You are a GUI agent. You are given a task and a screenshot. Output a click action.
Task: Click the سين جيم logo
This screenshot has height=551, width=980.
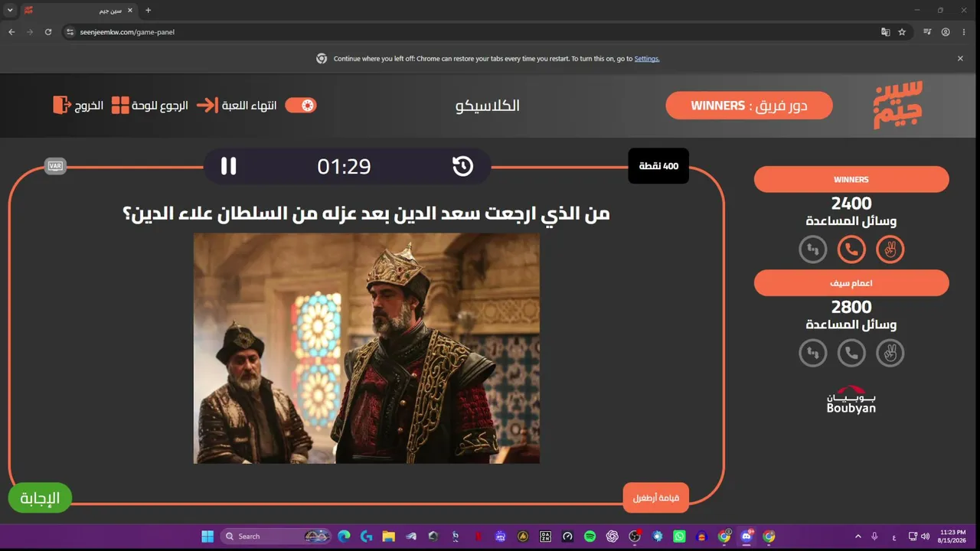898,105
